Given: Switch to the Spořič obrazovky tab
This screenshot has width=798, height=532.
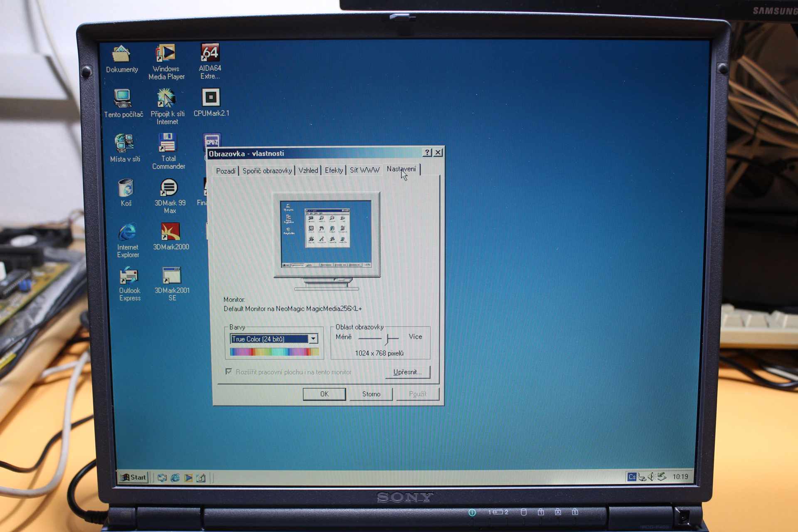Looking at the screenshot, I should coord(267,170).
